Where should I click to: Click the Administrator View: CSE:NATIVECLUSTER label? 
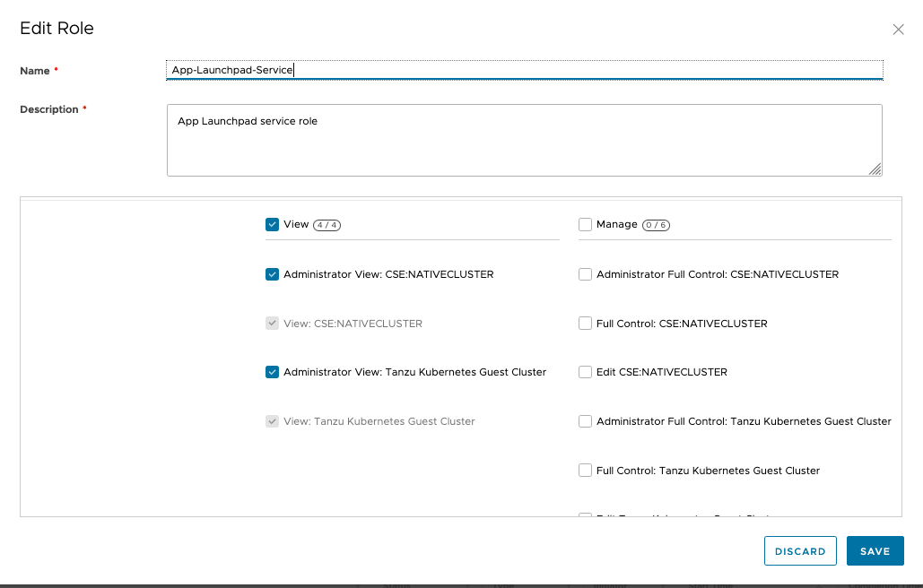pyautogui.click(x=388, y=275)
